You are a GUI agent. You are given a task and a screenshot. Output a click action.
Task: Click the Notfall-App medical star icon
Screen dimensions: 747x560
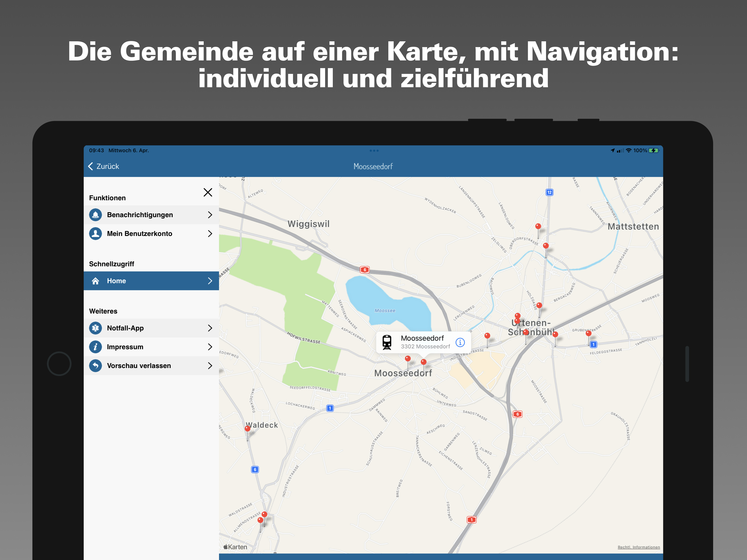96,328
